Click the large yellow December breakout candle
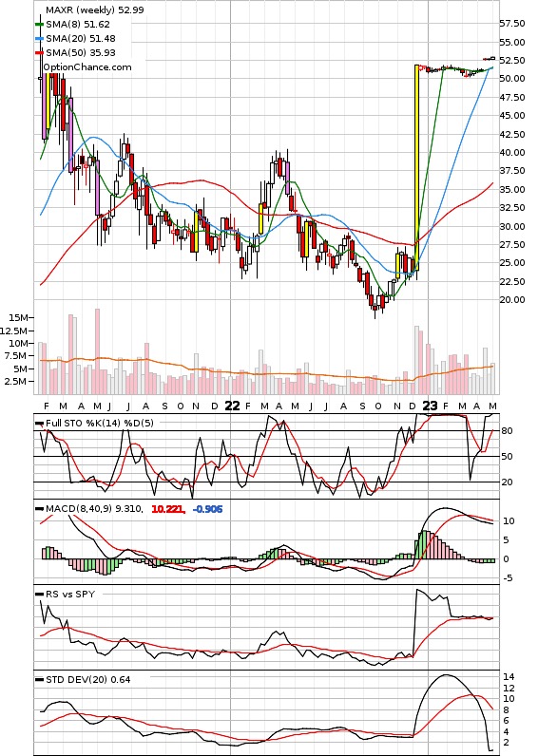The height and width of the screenshot is (756, 538). point(417,167)
